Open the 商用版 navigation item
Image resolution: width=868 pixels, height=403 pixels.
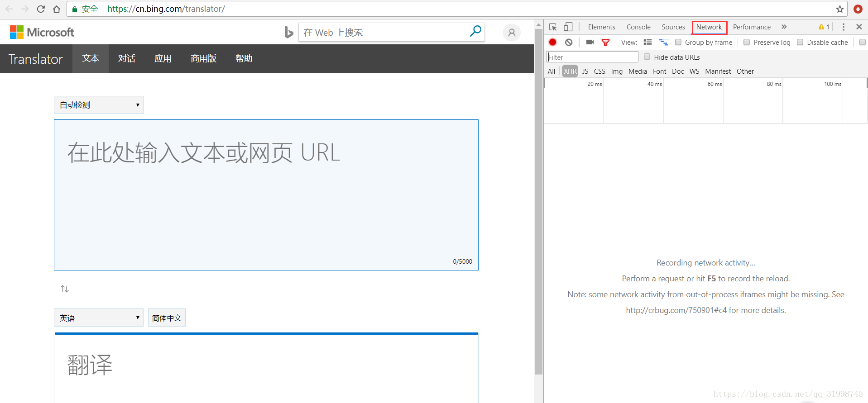coord(203,58)
